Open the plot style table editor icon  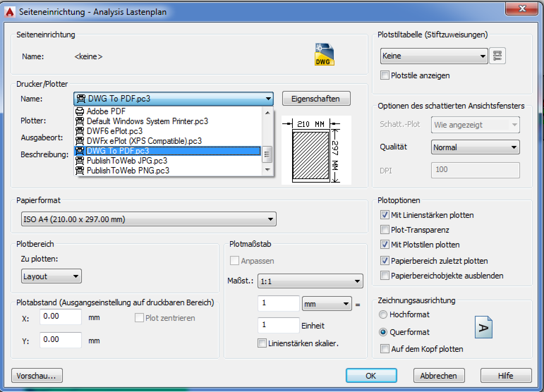coord(497,56)
